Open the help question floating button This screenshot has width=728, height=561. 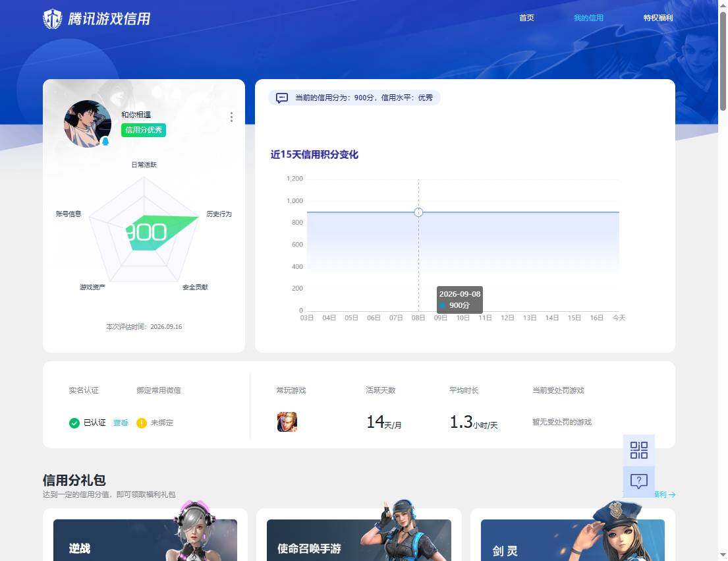click(x=639, y=482)
